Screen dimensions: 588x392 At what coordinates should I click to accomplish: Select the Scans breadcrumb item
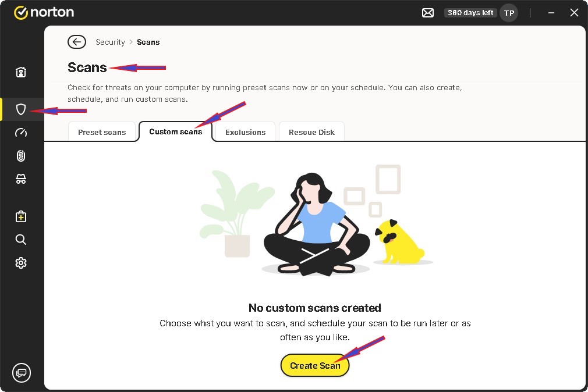tap(148, 42)
